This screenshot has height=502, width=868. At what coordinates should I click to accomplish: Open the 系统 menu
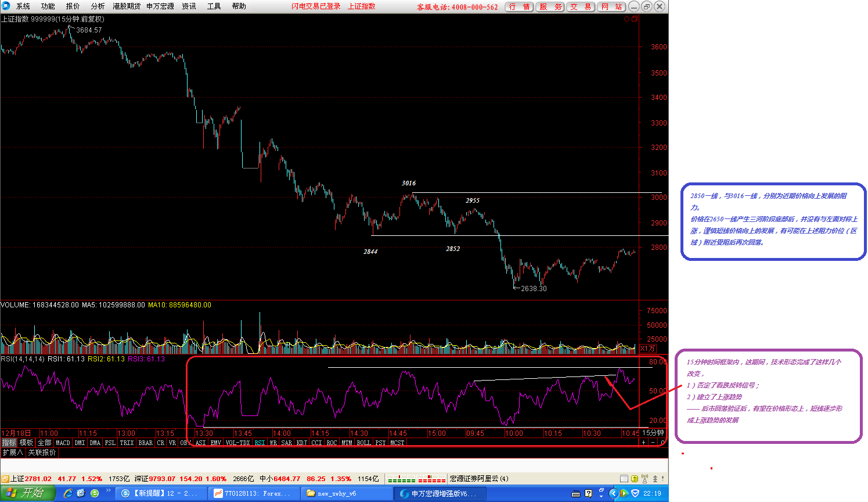coord(23,6)
